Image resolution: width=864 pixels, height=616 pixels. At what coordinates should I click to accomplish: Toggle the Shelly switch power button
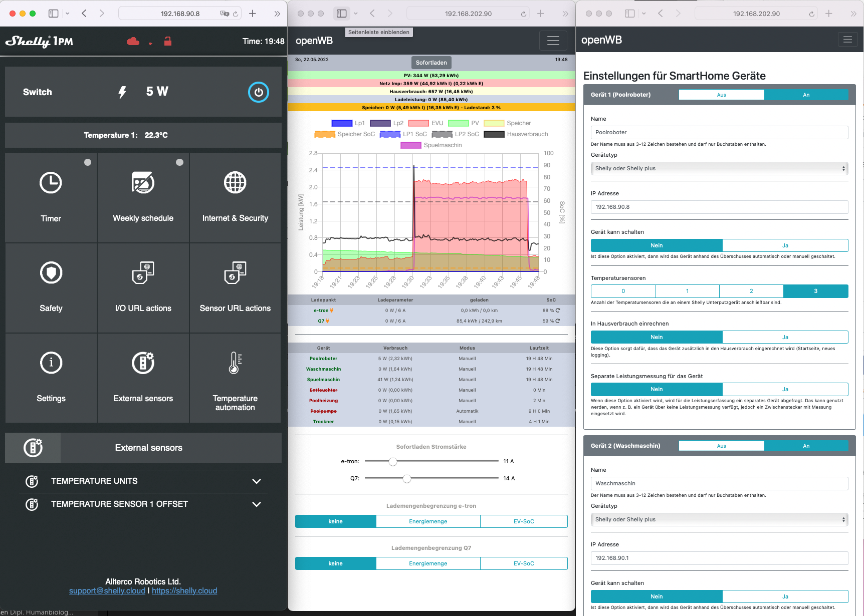click(258, 92)
